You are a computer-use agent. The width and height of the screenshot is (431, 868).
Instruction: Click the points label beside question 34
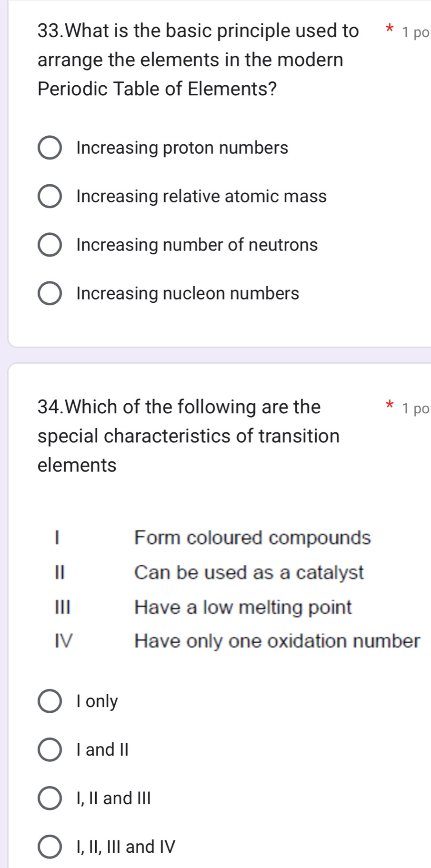point(415,409)
